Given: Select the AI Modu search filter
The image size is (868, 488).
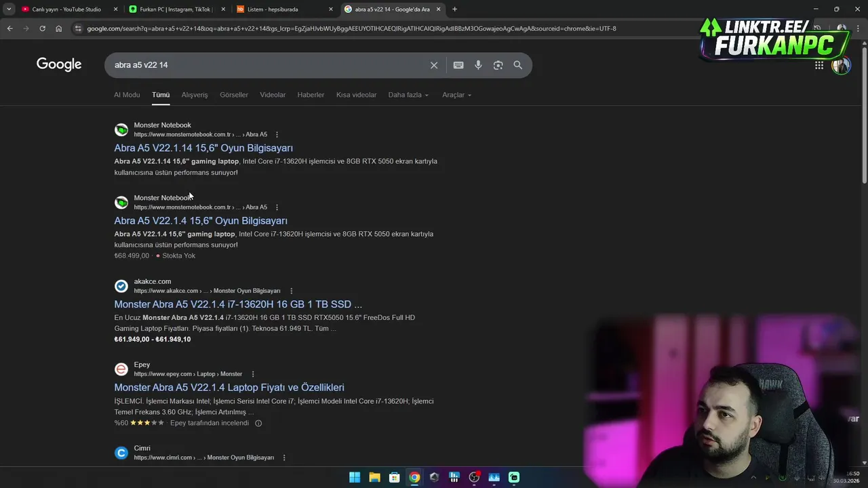Looking at the screenshot, I should pyautogui.click(x=127, y=95).
